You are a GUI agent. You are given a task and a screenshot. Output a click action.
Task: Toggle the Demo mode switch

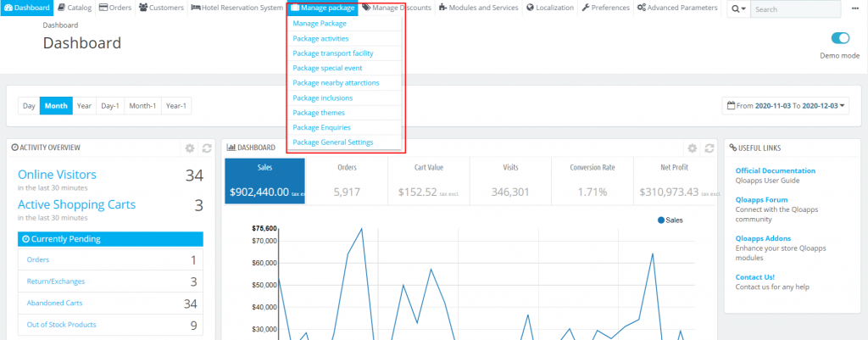pyautogui.click(x=840, y=38)
